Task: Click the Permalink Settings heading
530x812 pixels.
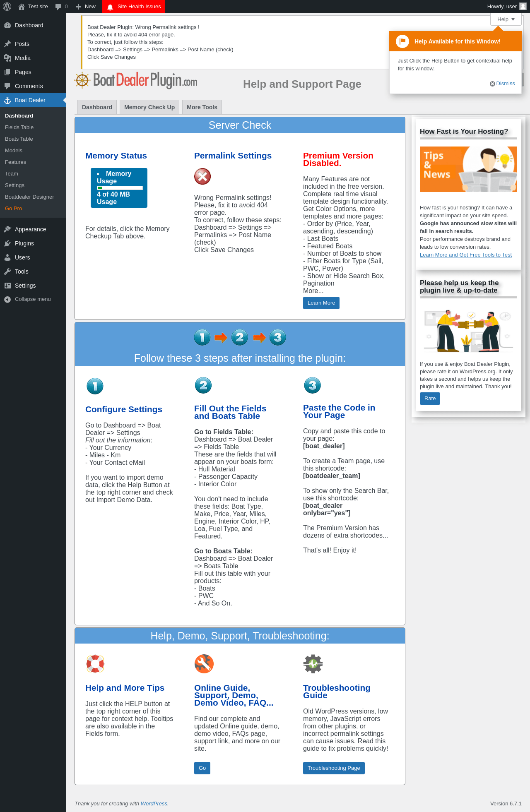Action: point(233,156)
